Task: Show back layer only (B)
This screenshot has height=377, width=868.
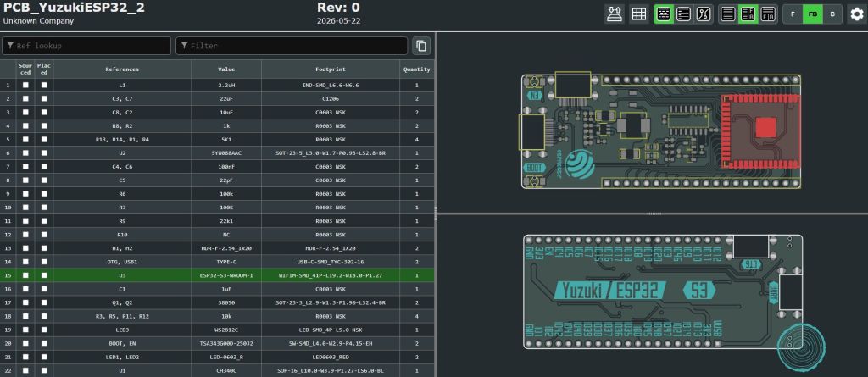Action: [832, 14]
